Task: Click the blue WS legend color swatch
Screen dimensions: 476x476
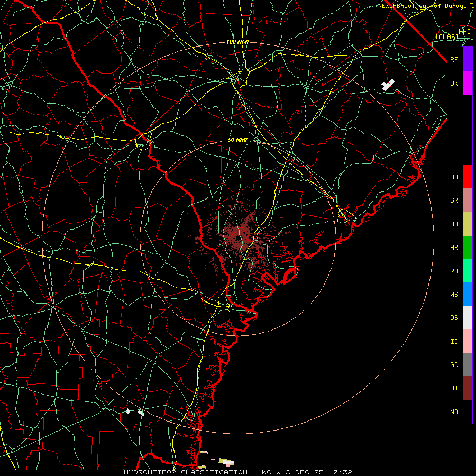Action: tap(467, 294)
